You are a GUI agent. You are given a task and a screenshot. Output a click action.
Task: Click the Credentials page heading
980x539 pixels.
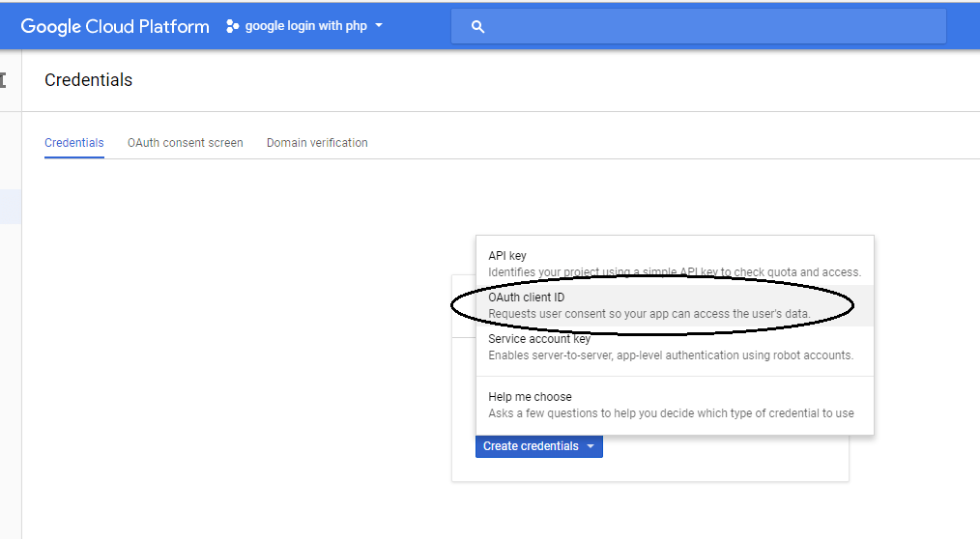[x=88, y=80]
